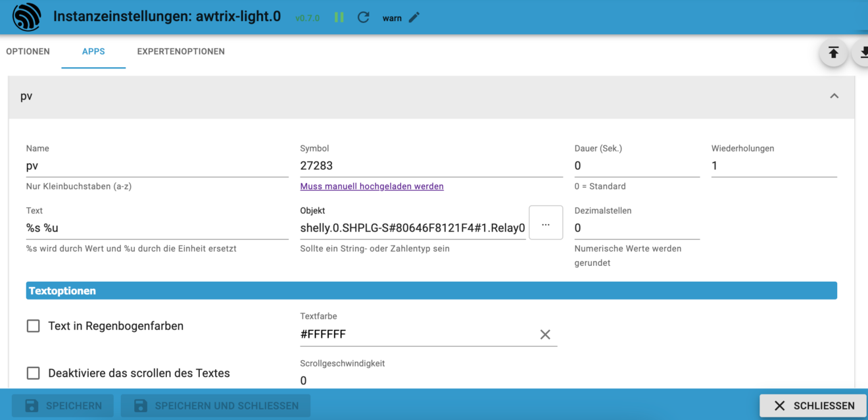The image size is (868, 420).
Task: Select the Apps tab
Action: [x=93, y=51]
